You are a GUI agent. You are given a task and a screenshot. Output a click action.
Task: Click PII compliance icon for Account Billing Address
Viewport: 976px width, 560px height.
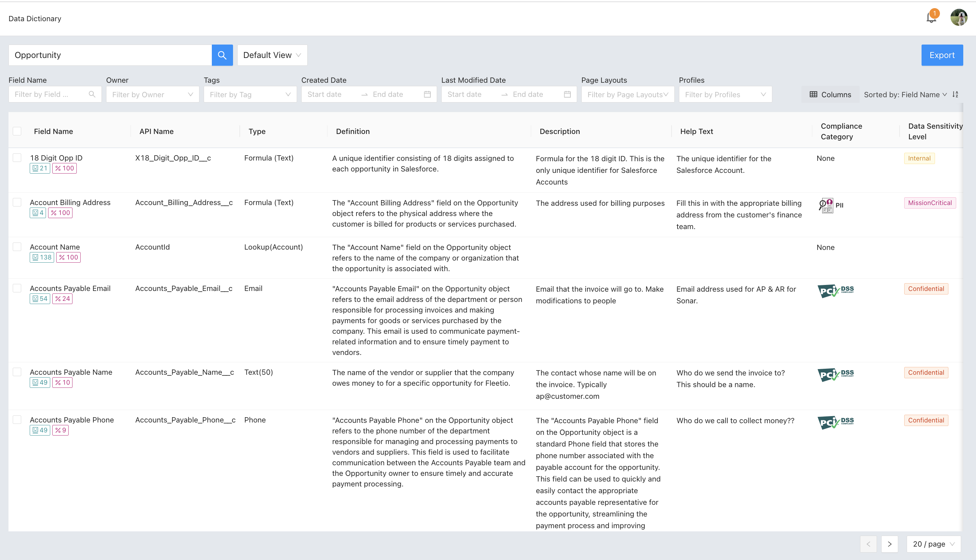tap(826, 205)
